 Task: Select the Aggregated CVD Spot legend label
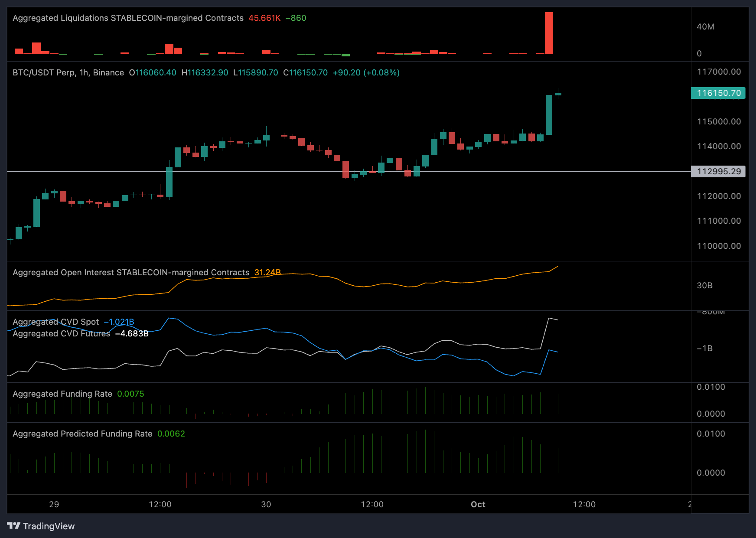pyautogui.click(x=55, y=322)
